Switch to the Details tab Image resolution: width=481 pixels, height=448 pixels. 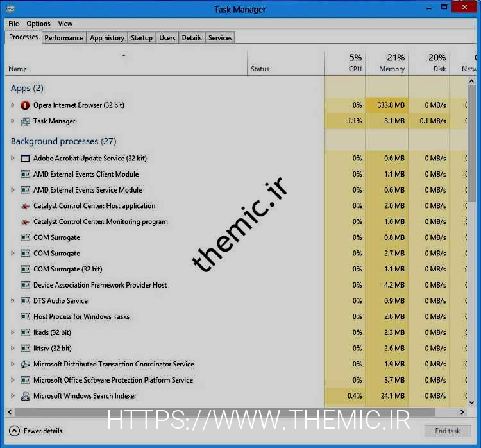(x=192, y=38)
